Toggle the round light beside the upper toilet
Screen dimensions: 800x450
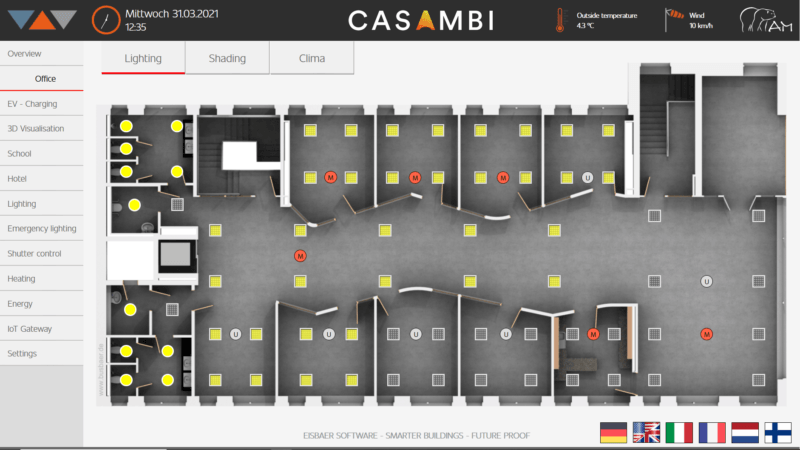[134, 205]
